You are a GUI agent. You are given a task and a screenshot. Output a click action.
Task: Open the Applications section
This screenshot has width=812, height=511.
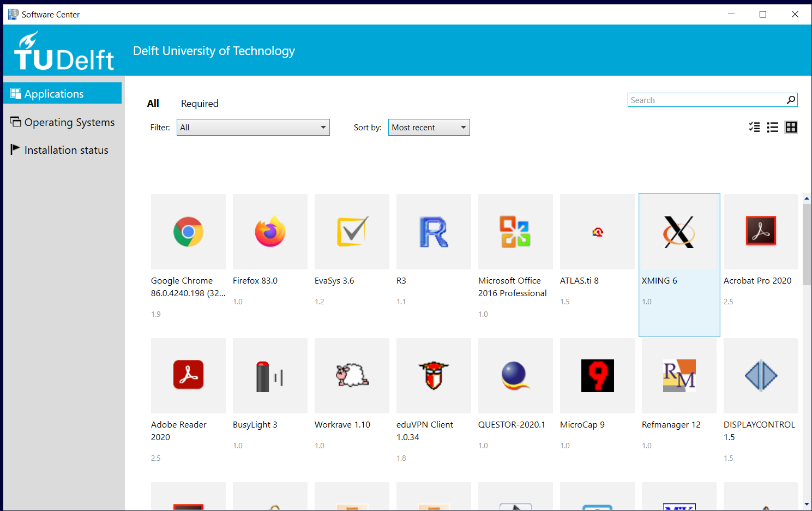point(63,93)
